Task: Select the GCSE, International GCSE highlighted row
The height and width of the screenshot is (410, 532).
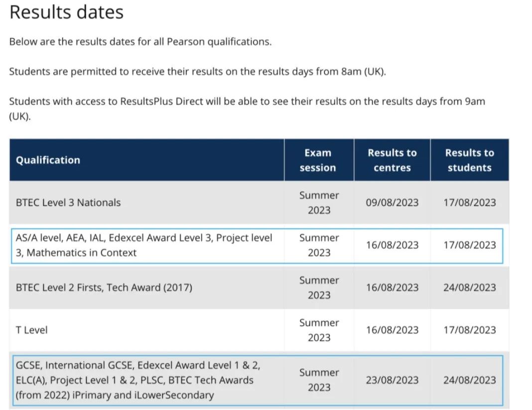Action: click(258, 380)
